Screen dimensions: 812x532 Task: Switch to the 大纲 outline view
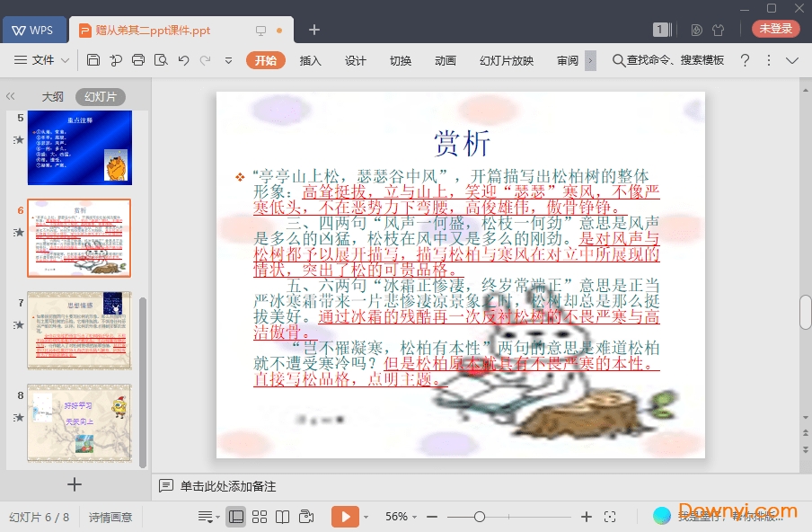pyautogui.click(x=52, y=97)
